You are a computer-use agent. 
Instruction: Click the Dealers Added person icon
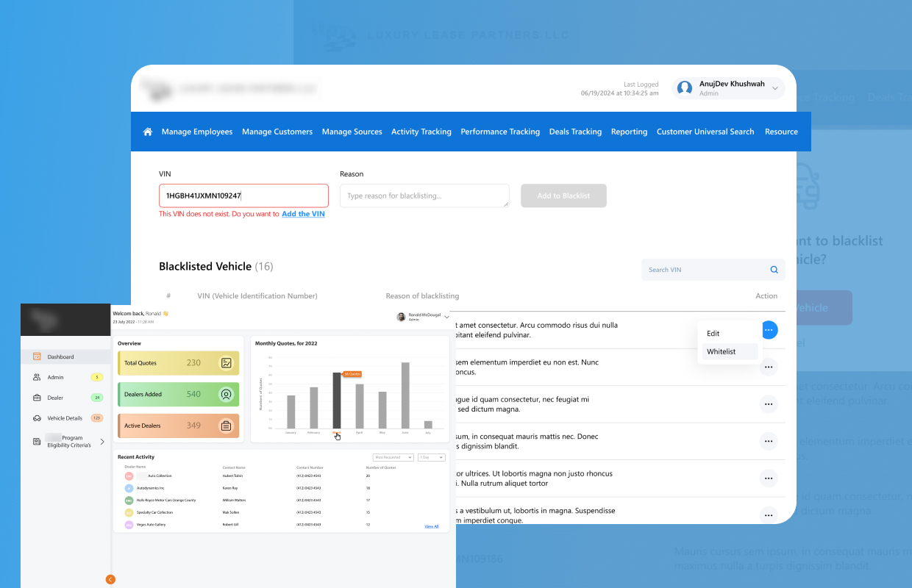pyautogui.click(x=227, y=394)
